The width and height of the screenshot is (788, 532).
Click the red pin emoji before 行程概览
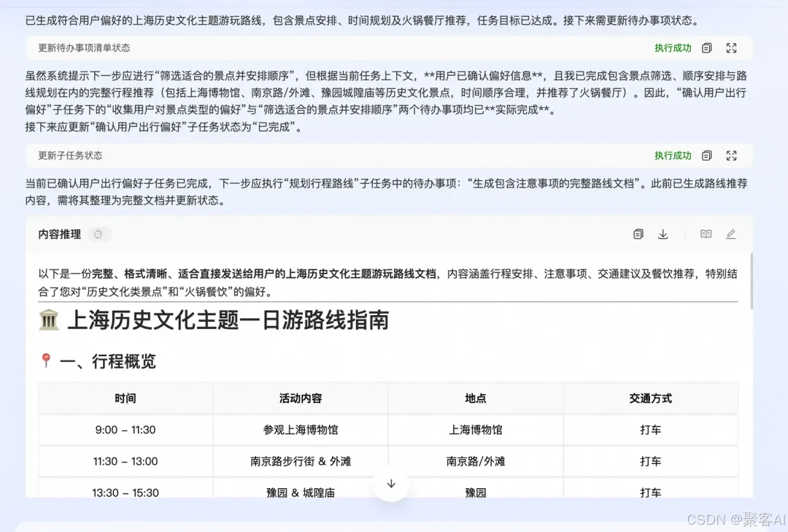tap(46, 361)
